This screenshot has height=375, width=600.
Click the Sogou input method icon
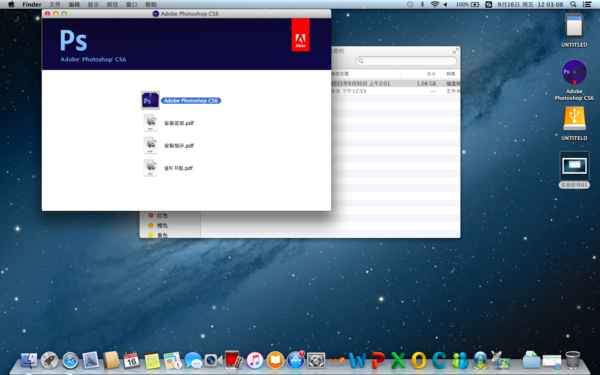point(489,5)
